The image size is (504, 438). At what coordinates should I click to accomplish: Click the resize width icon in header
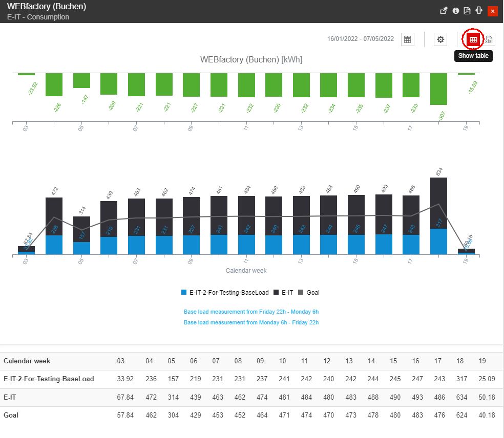(x=479, y=11)
